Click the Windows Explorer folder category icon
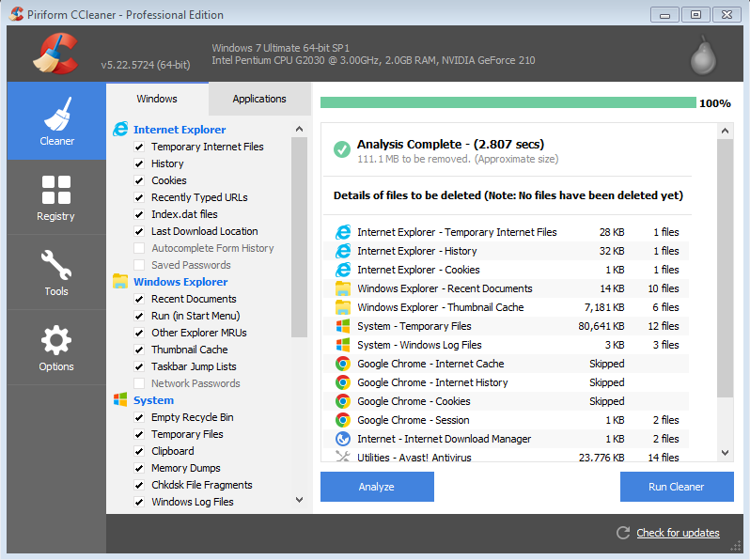Screen dimensions: 750x560 120,281
